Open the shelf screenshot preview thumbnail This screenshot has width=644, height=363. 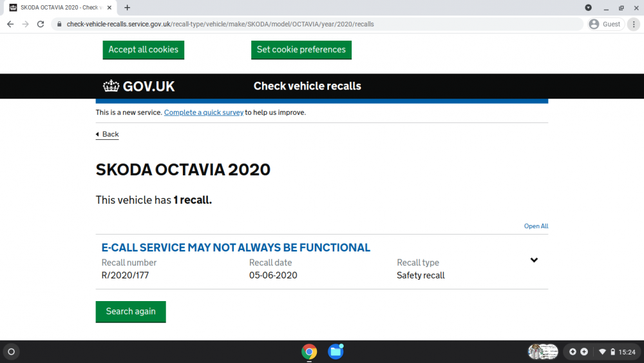543,351
